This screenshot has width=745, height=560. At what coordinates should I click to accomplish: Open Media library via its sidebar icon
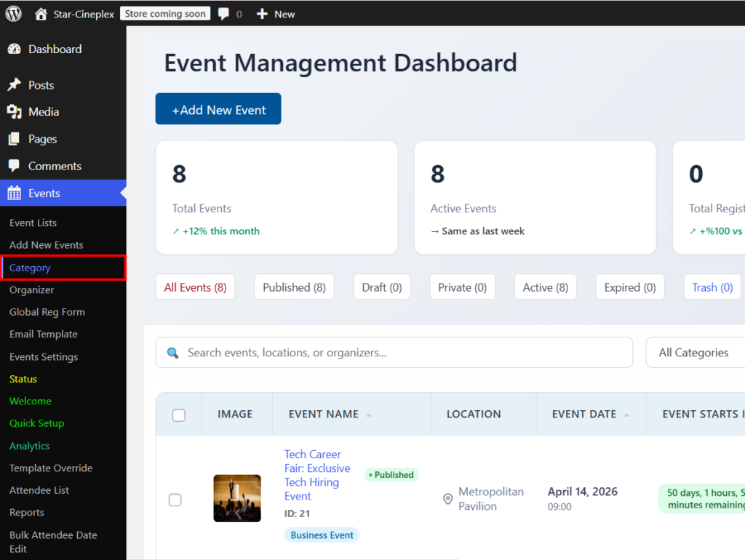click(14, 112)
